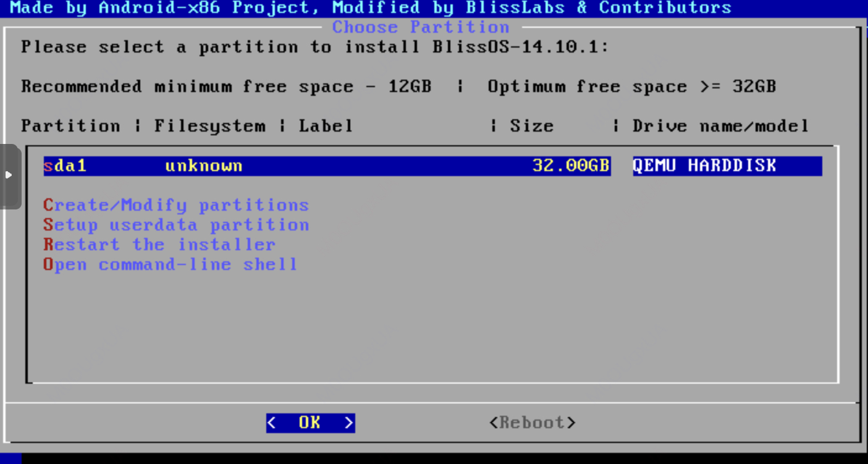This screenshot has height=464, width=868.
Task: Click the Filesystem column header
Action: [209, 126]
